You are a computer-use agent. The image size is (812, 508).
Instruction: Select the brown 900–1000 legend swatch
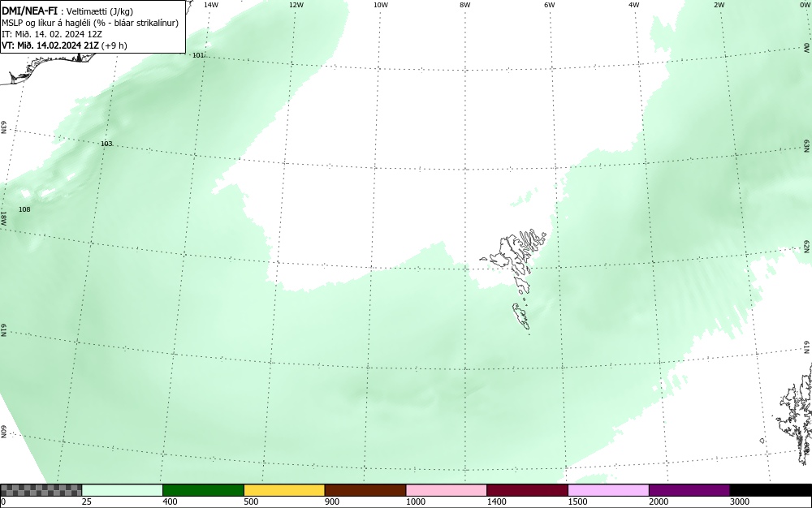tap(365, 490)
